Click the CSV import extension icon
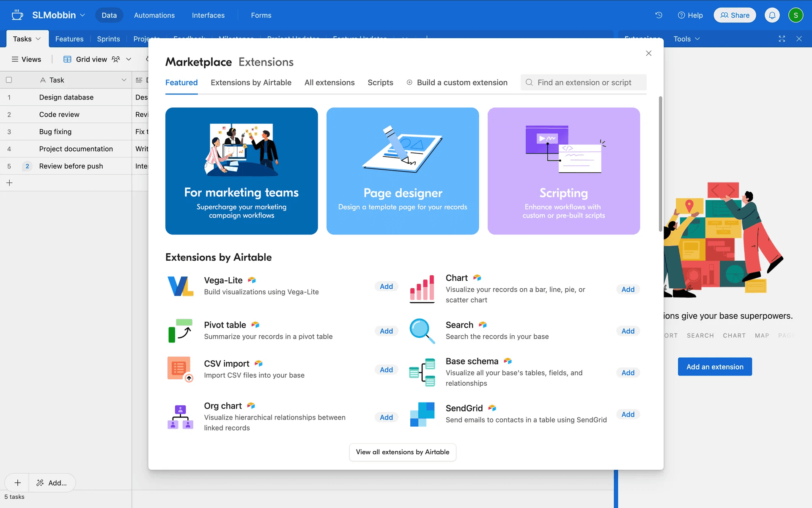The image size is (812, 508). (180, 369)
